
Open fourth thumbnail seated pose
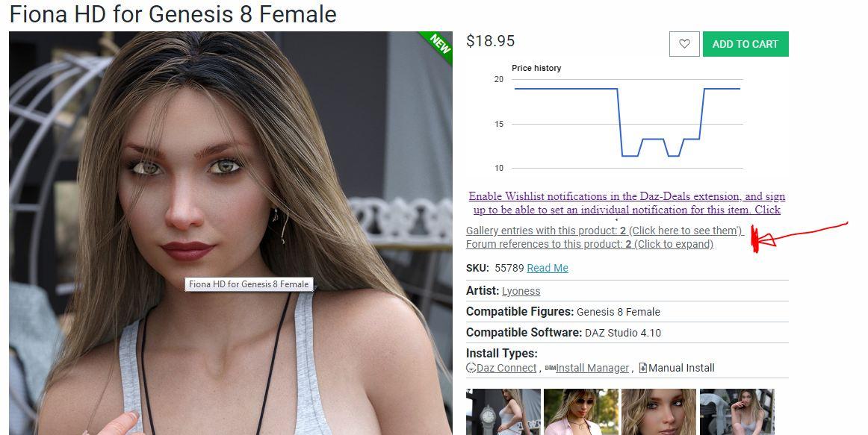click(737, 412)
